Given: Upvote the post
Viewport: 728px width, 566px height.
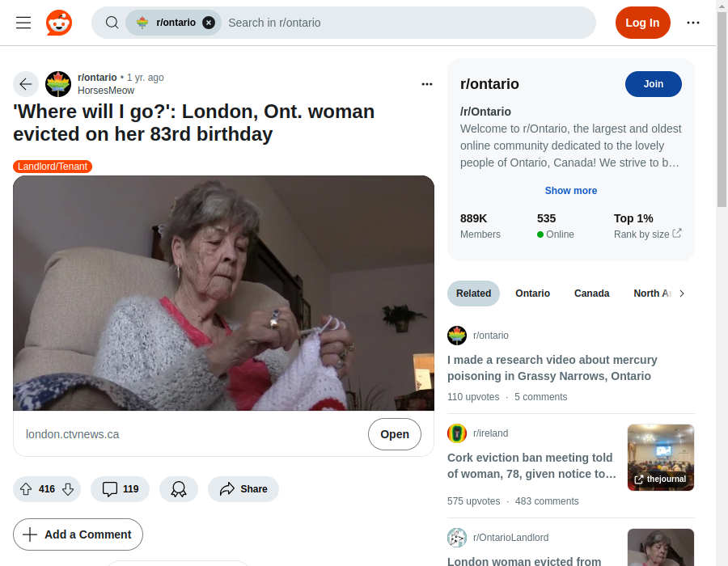Looking at the screenshot, I should coord(26,489).
